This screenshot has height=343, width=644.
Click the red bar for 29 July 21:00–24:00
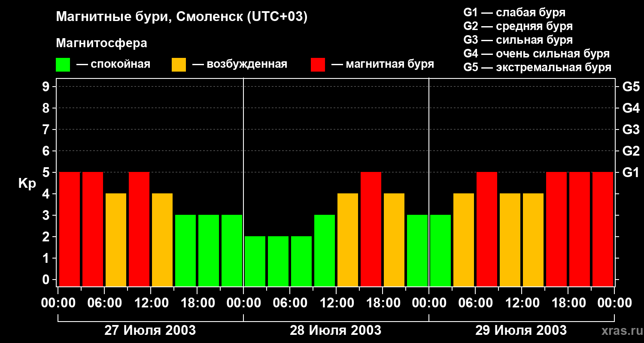pos(603,229)
